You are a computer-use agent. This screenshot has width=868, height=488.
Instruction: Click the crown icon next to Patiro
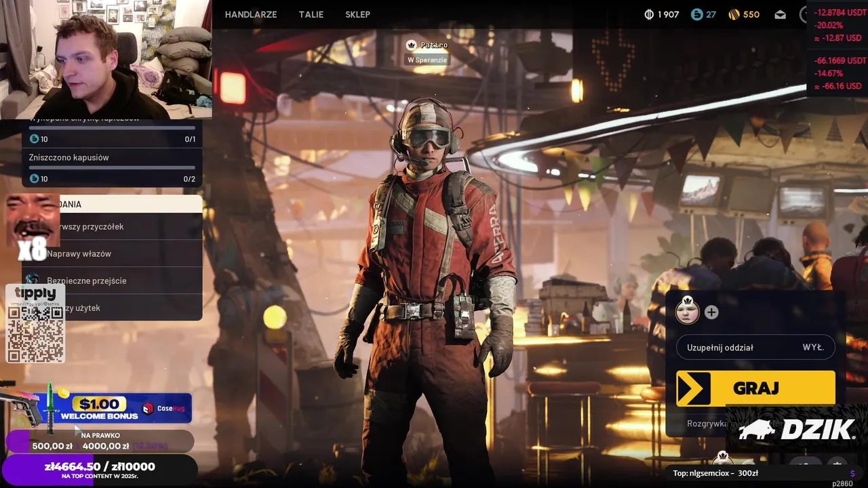point(411,45)
